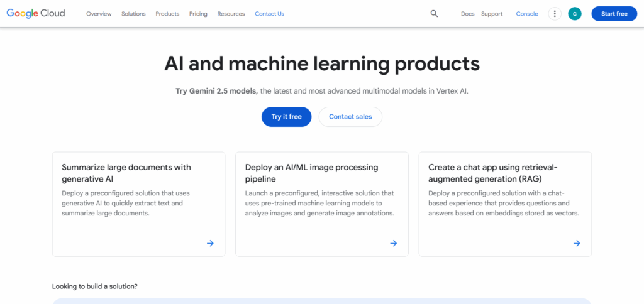Click the Looking to build a solution text
644x304 pixels.
coord(95,286)
